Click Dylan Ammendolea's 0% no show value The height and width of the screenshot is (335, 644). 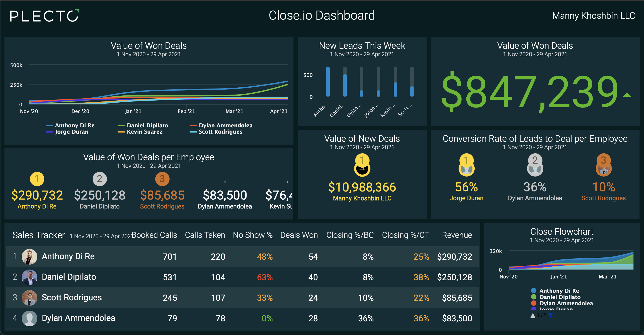(x=267, y=318)
